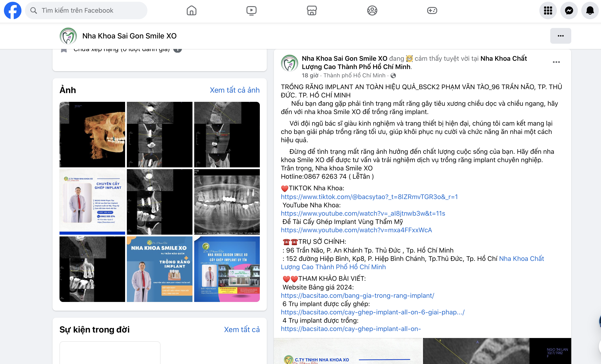The image size is (601, 364).
Task: Open the panoramic dental X-ray thumbnail
Action: (x=227, y=202)
